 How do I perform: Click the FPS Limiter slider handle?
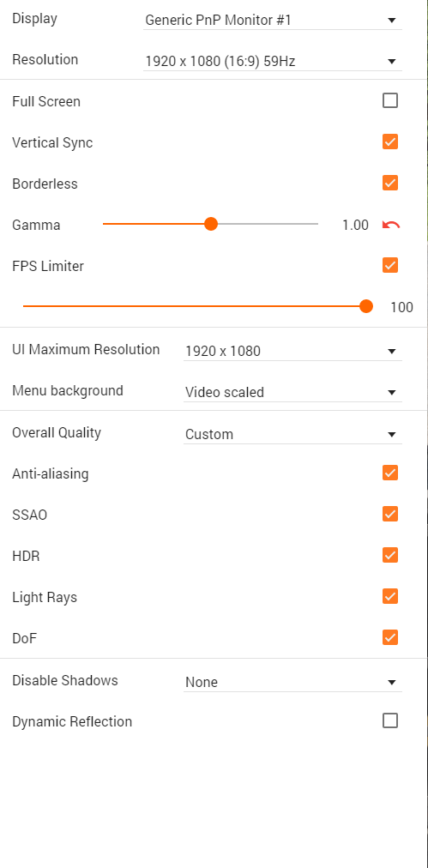coord(366,306)
